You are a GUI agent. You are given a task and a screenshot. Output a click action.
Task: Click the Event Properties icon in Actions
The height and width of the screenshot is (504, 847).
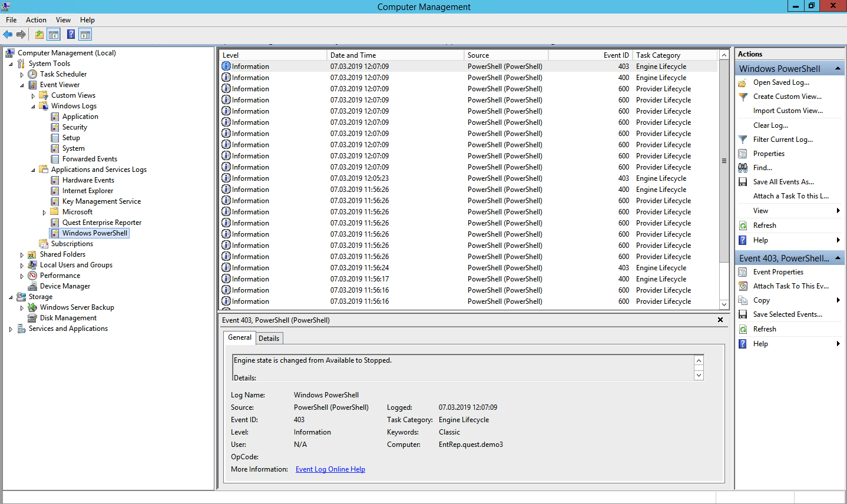[x=743, y=272]
